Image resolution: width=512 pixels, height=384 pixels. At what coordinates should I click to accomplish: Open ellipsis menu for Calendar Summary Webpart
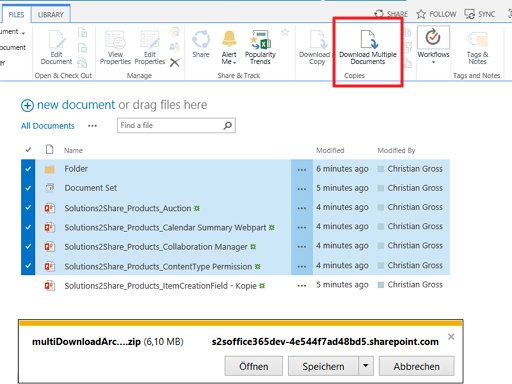[x=302, y=227]
